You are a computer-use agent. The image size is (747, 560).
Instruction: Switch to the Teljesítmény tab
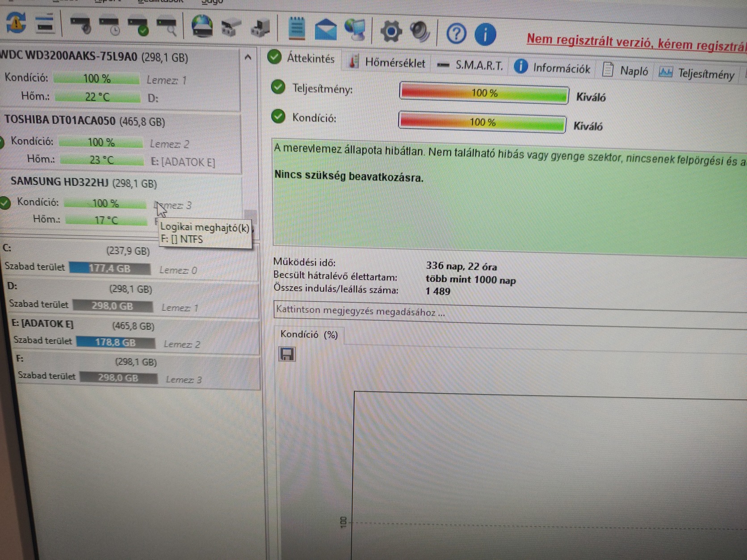click(697, 73)
